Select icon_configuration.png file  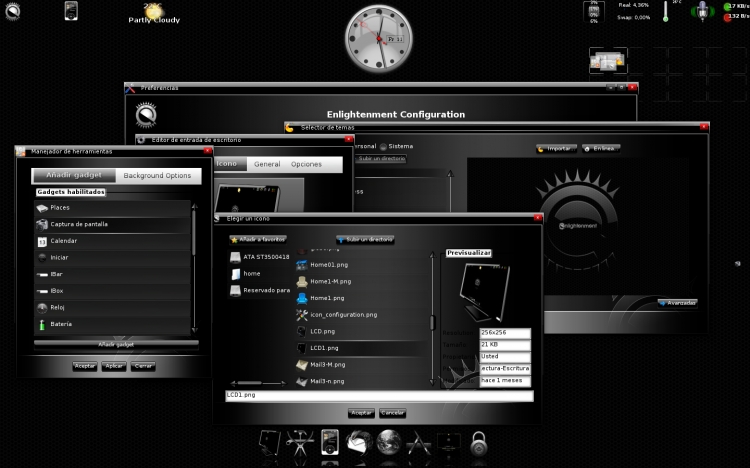point(361,315)
